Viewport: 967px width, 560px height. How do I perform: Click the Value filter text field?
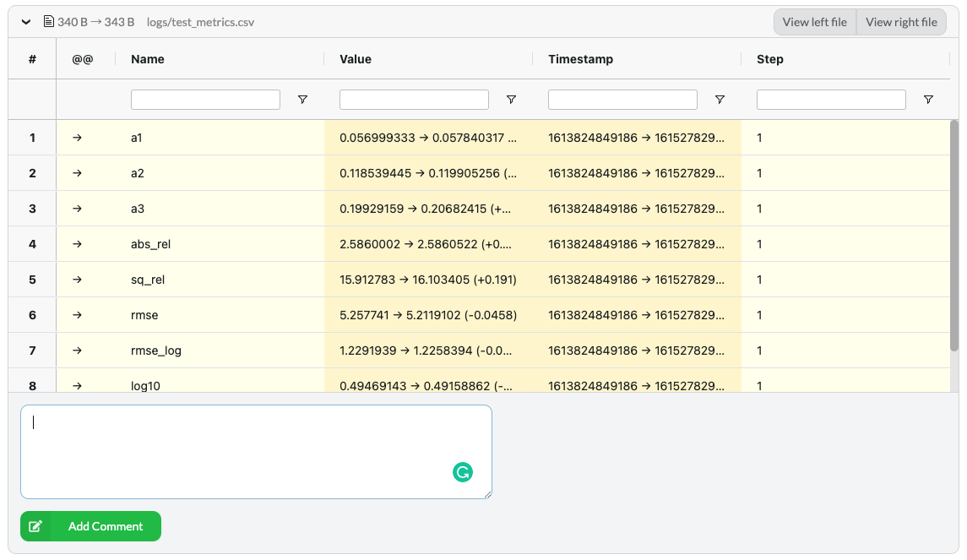point(413,99)
